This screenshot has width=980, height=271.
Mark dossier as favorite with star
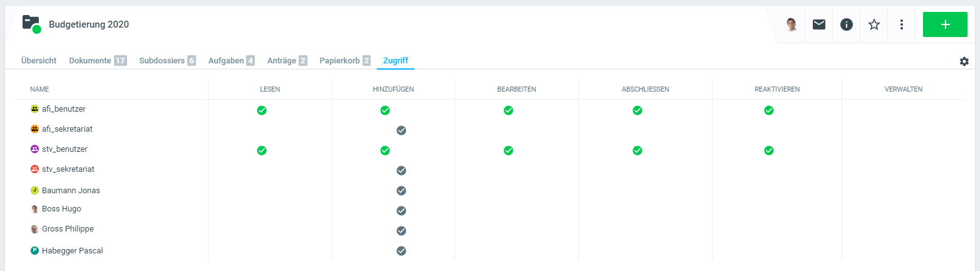[874, 24]
